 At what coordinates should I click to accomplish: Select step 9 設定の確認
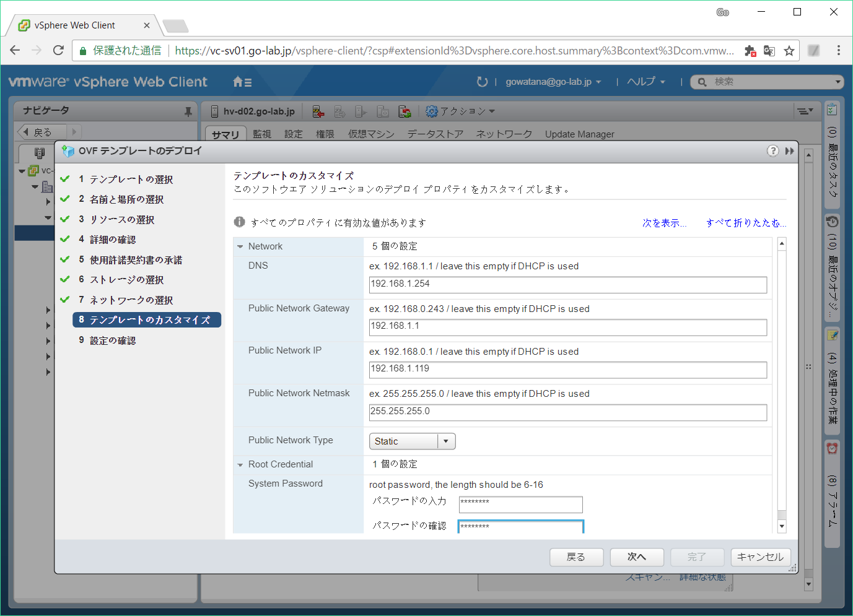point(112,340)
